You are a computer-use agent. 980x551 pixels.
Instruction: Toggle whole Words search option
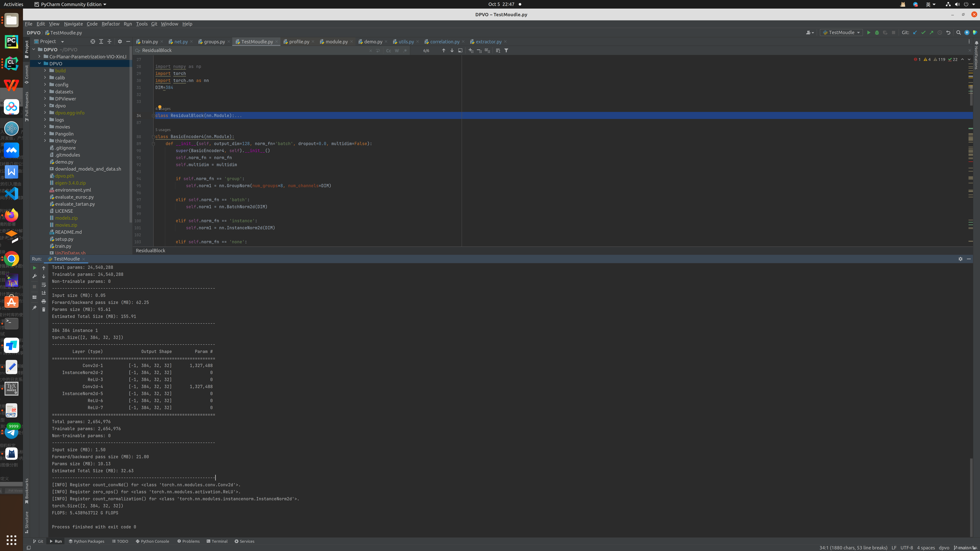point(397,51)
